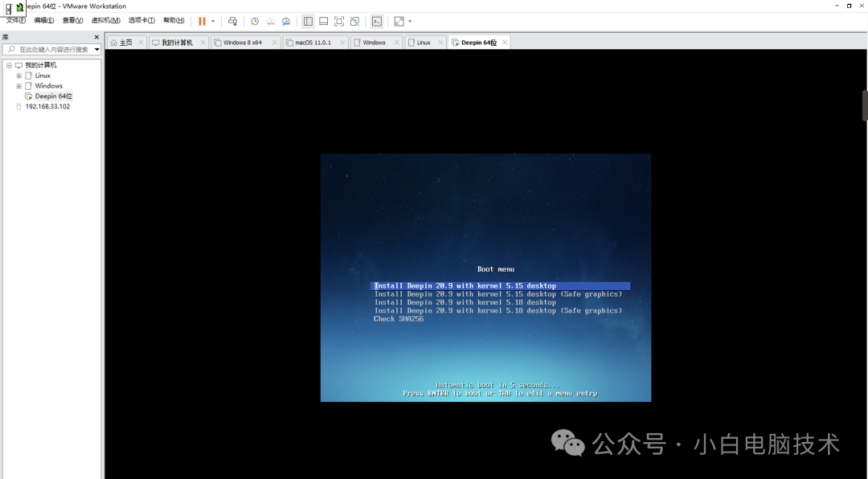
Task: Take a snapshot of this virtual machine
Action: tap(255, 21)
